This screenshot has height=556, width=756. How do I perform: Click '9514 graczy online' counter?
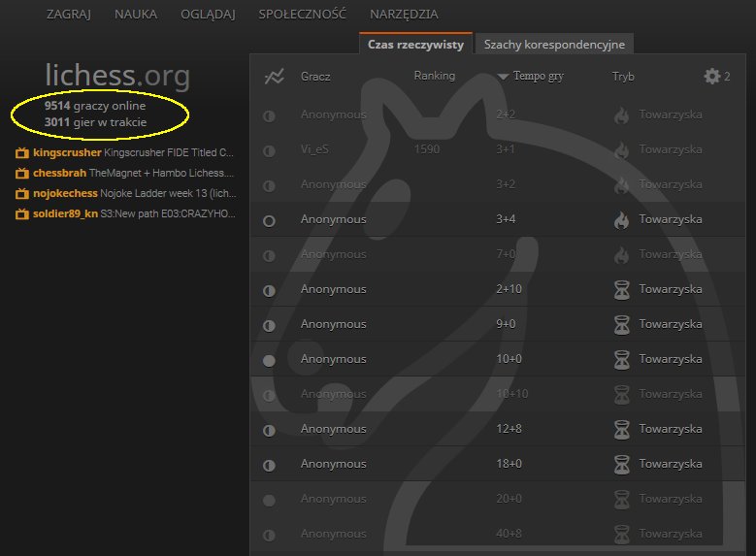pos(95,106)
